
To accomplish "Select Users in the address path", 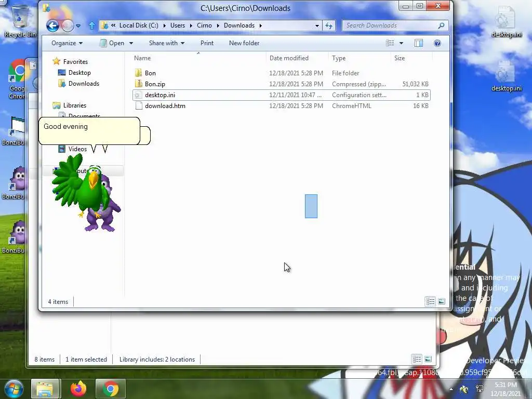I will pos(178,25).
